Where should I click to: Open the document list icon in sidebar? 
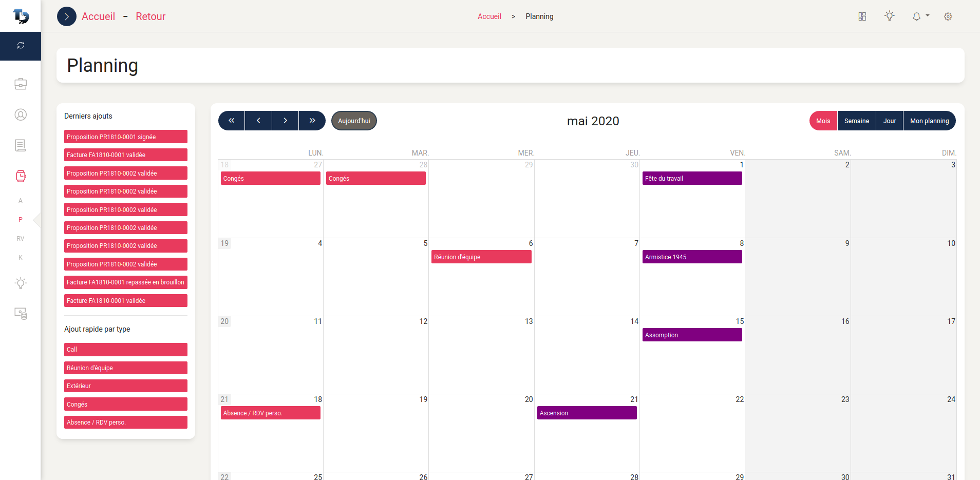coord(21,145)
